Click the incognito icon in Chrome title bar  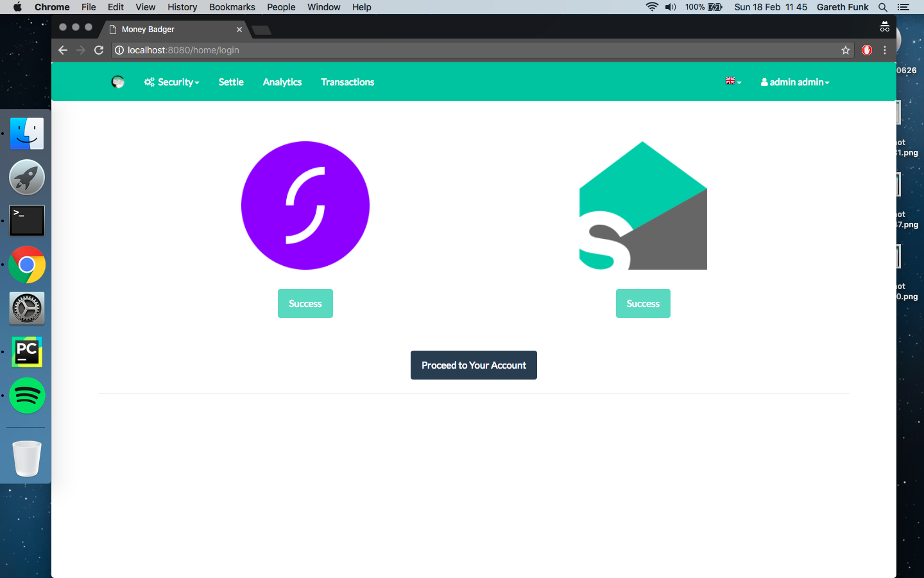pos(885,27)
